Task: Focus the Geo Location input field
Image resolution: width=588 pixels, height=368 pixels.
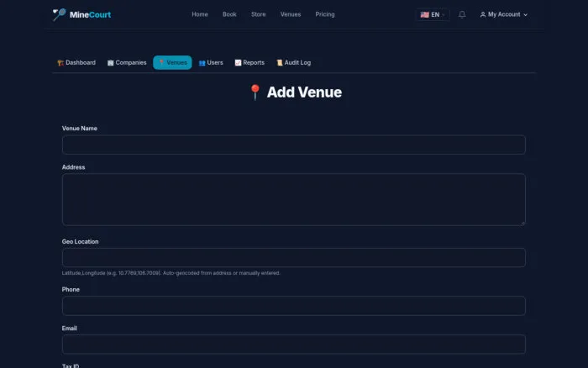Action: 294,258
